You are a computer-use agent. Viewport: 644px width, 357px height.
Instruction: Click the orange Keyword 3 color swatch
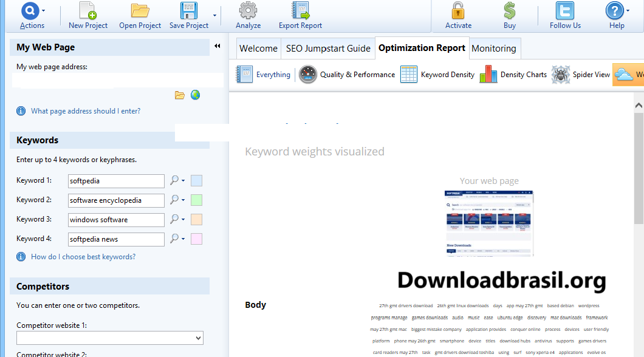(196, 220)
